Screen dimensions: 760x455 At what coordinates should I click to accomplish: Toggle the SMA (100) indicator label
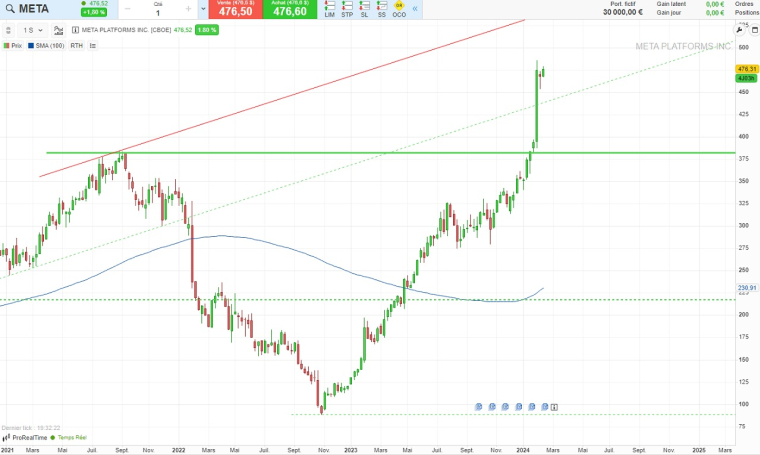coord(46,46)
